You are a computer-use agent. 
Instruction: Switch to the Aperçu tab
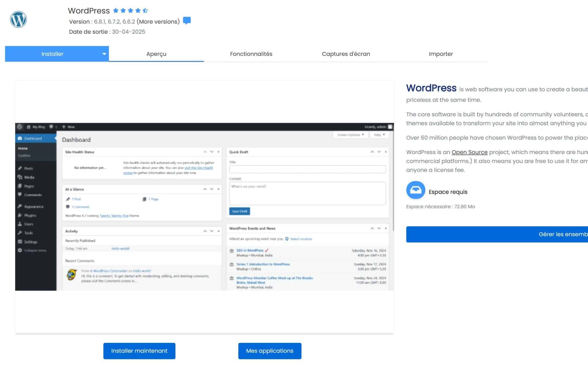[x=156, y=54]
